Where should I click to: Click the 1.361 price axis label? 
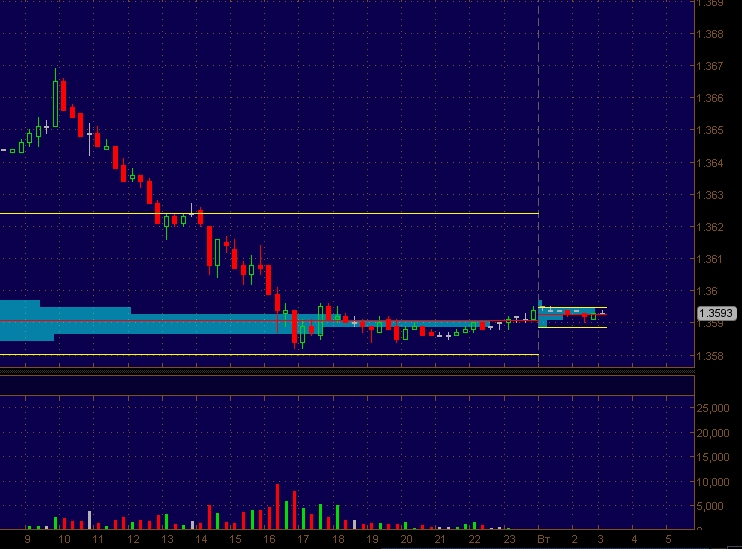click(x=710, y=259)
